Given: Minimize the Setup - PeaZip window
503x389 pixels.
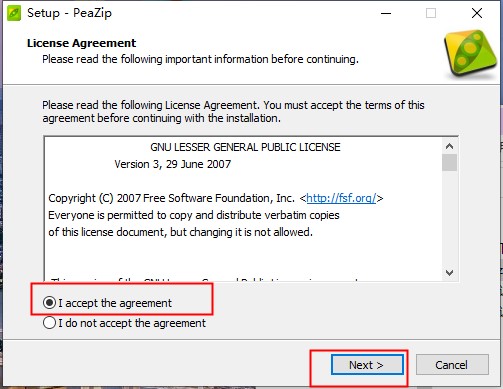Looking at the screenshot, I should [x=386, y=13].
